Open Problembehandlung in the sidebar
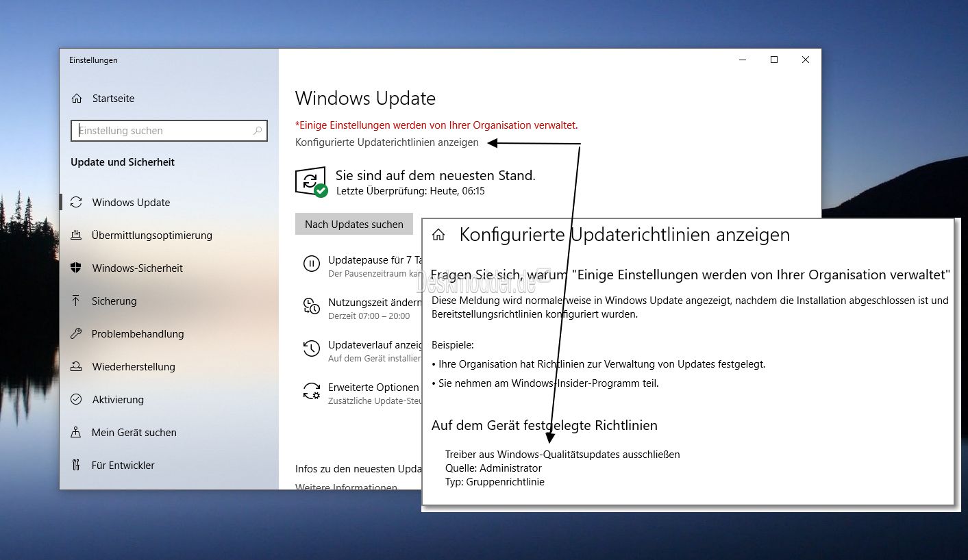Viewport: 968px width, 560px height. click(137, 334)
